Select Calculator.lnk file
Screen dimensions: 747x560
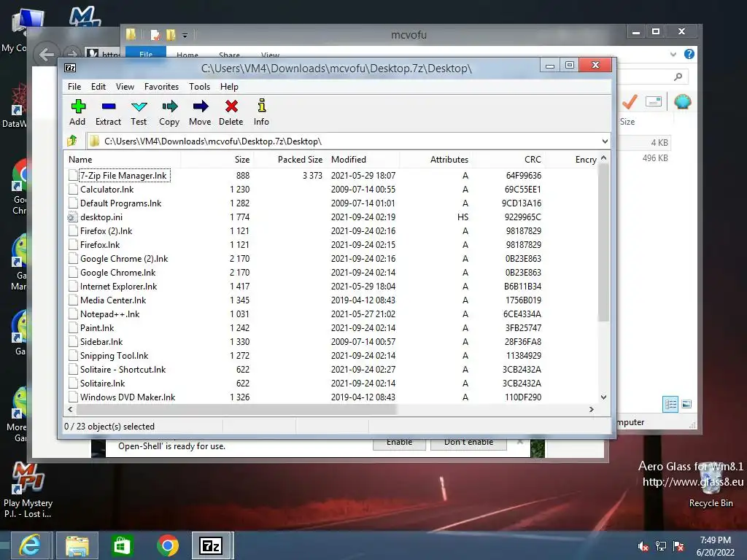(x=107, y=190)
